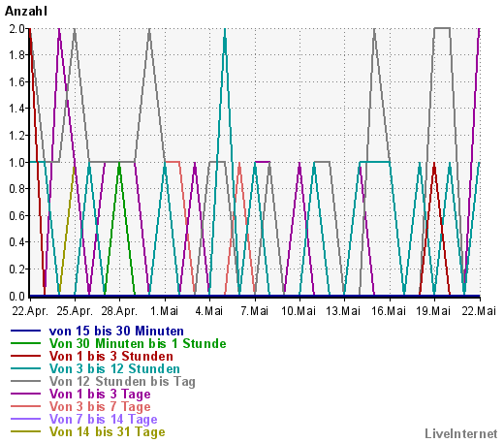
Task: Click the '10.Mai' x-axis date label
Action: pyautogui.click(x=299, y=311)
